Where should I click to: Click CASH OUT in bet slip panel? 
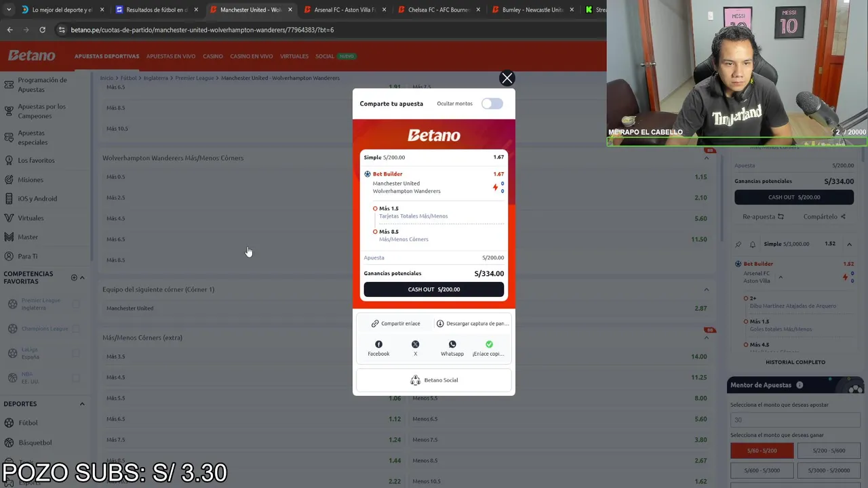794,197
